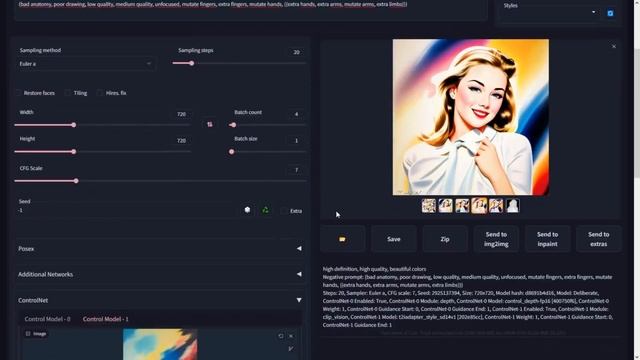The image size is (640, 360).
Task: Click the Batch count value field showing 4
Action: point(296,114)
